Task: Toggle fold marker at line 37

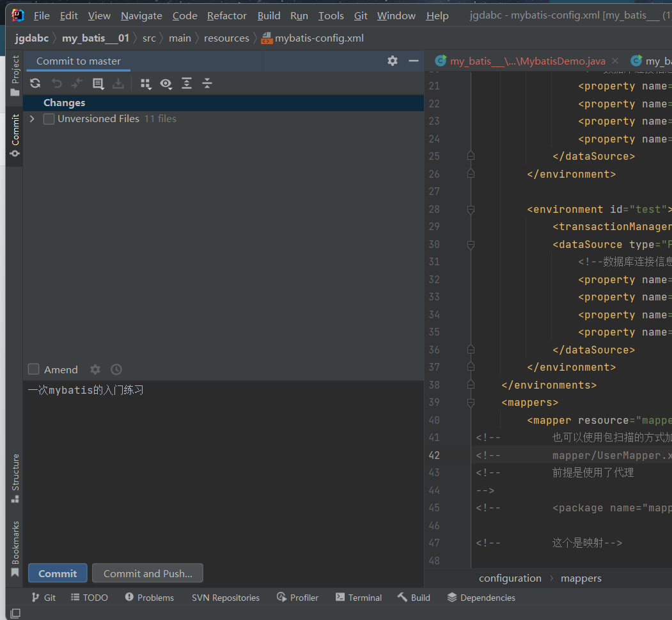Action: [471, 367]
